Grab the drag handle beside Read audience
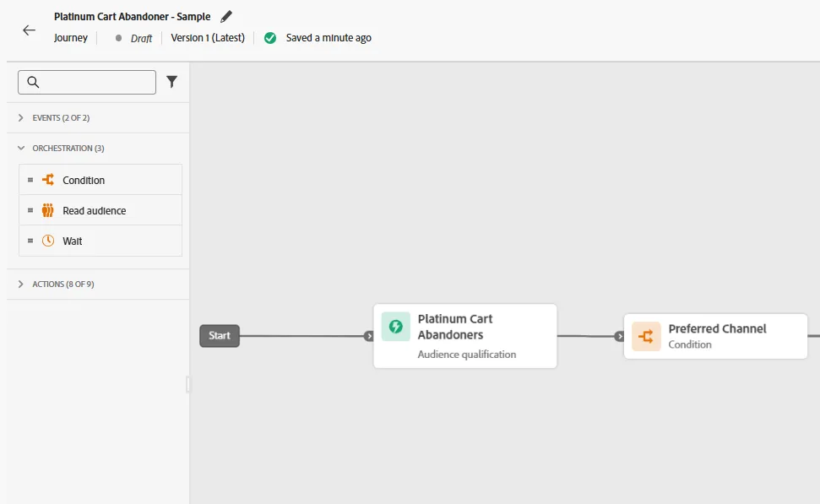 pos(30,210)
